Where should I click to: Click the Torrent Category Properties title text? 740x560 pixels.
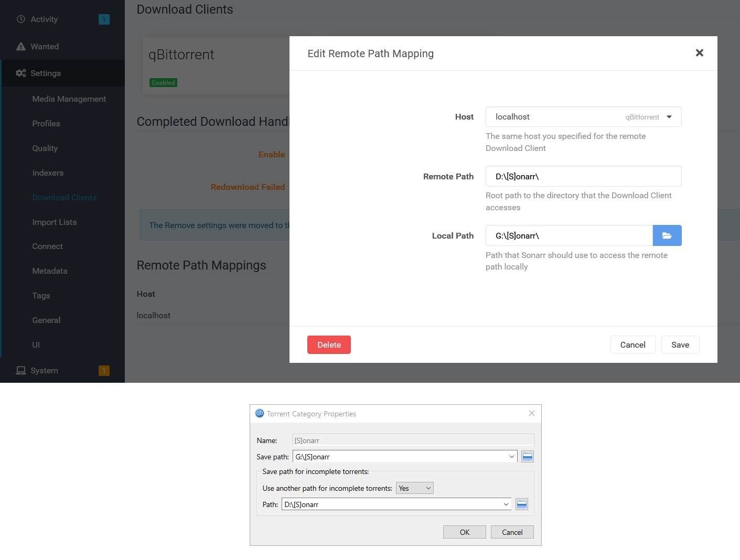tap(312, 414)
